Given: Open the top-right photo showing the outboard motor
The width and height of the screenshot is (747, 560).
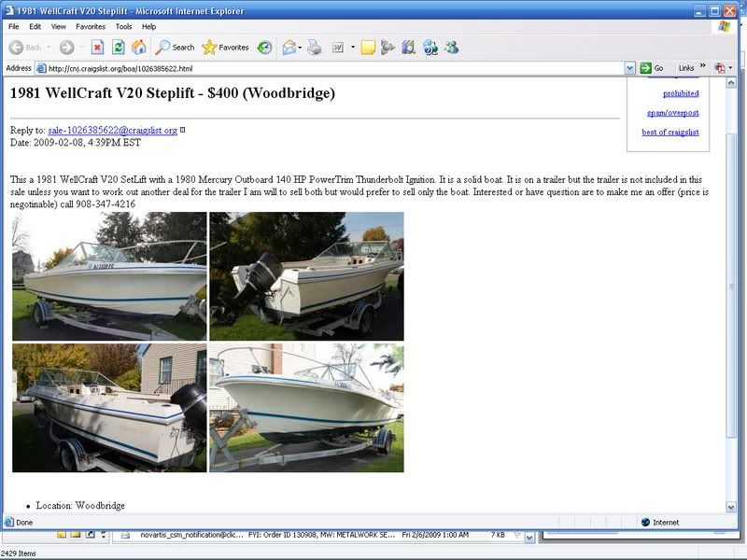Looking at the screenshot, I should (x=306, y=276).
